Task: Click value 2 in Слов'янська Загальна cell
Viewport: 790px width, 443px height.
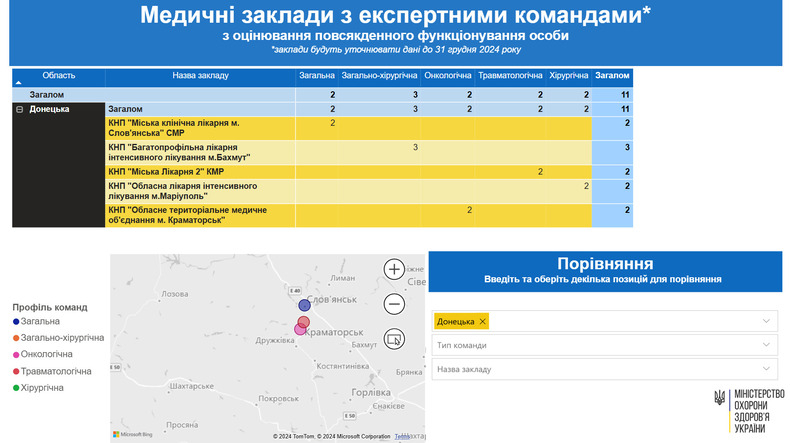Action: [x=333, y=122]
